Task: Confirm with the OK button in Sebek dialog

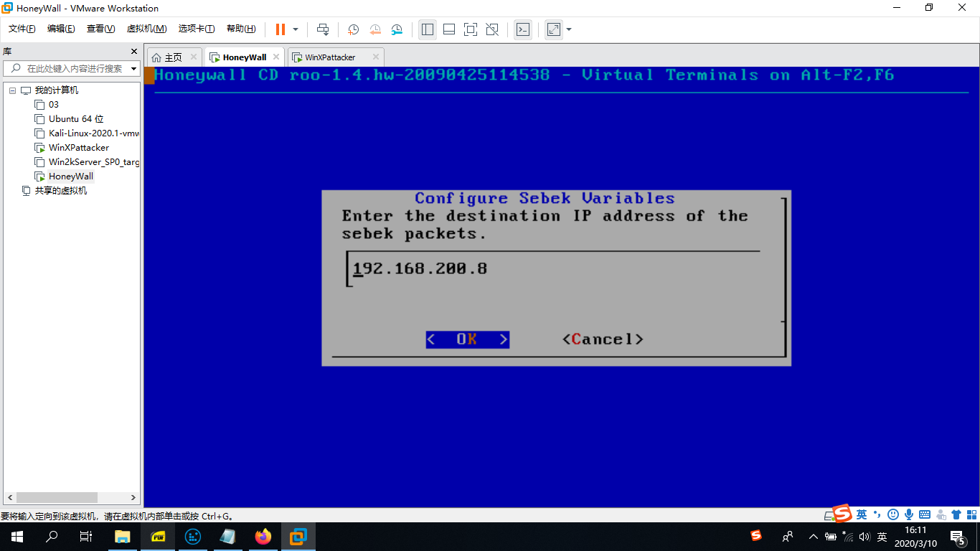Action: 467,339
